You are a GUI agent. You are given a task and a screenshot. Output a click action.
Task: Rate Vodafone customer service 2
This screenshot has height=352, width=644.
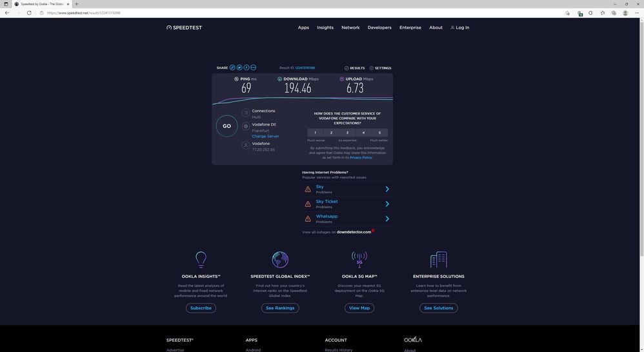pyautogui.click(x=332, y=133)
